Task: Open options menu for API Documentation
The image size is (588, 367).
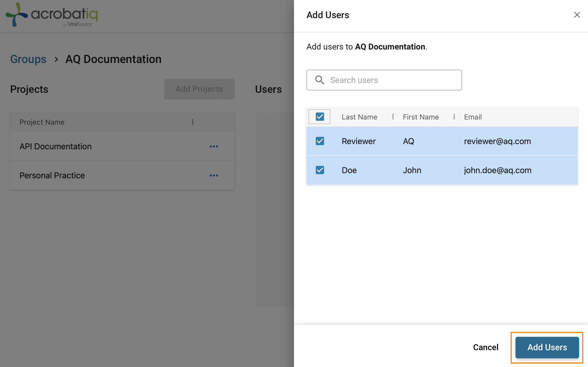Action: point(214,146)
